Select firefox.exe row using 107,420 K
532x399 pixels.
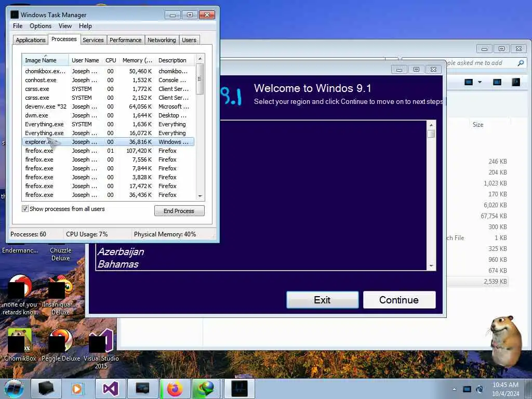[x=108, y=151]
